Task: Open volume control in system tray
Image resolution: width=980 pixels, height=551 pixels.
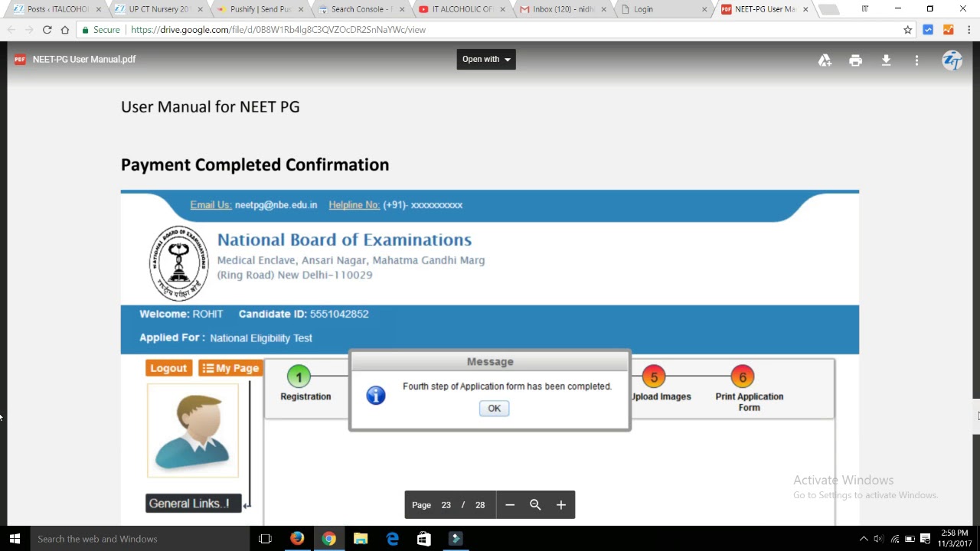Action: pos(878,539)
